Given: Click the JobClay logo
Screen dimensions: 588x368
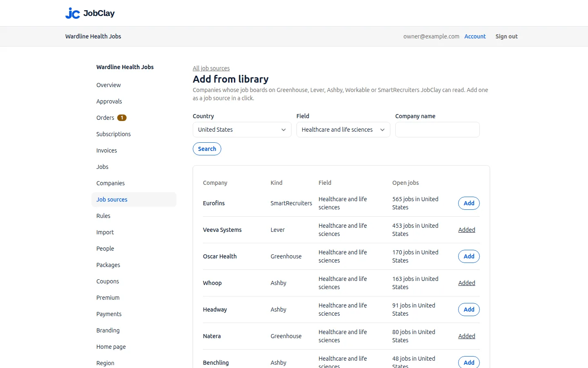Looking at the screenshot, I should click(x=90, y=13).
